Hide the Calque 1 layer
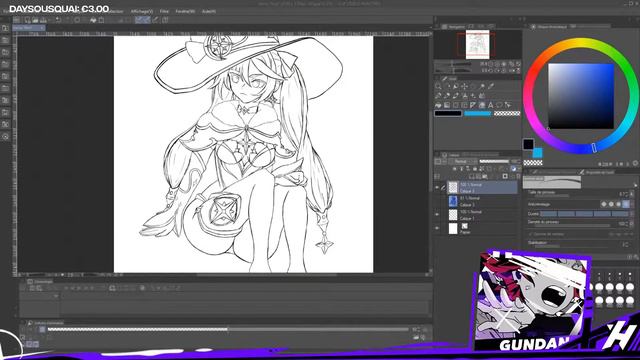Screen dimensions: 640x360 point(437,215)
